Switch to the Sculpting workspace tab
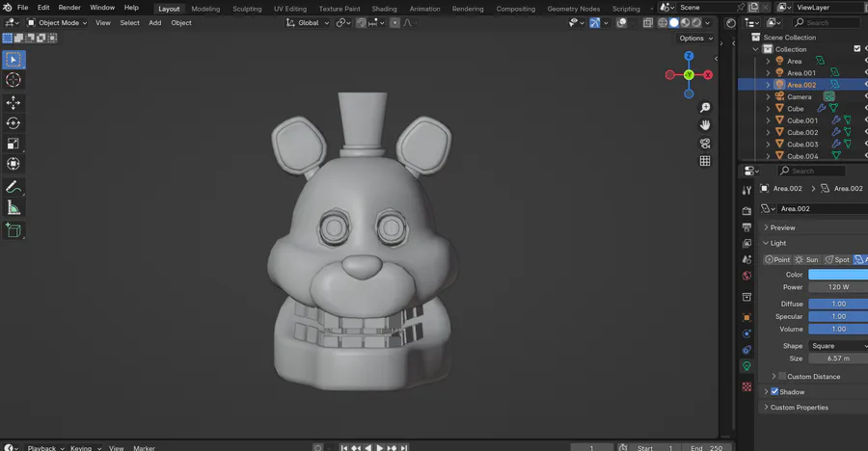Image resolution: width=868 pixels, height=451 pixels. tap(247, 9)
